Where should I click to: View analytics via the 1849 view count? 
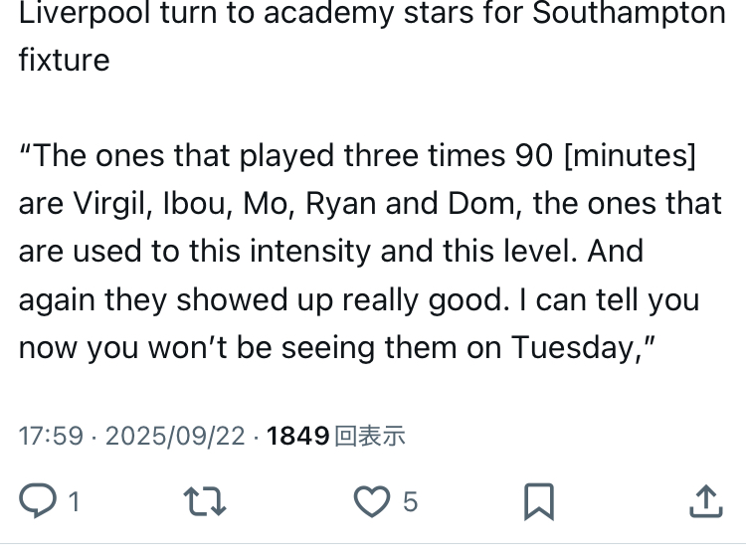coord(297,436)
